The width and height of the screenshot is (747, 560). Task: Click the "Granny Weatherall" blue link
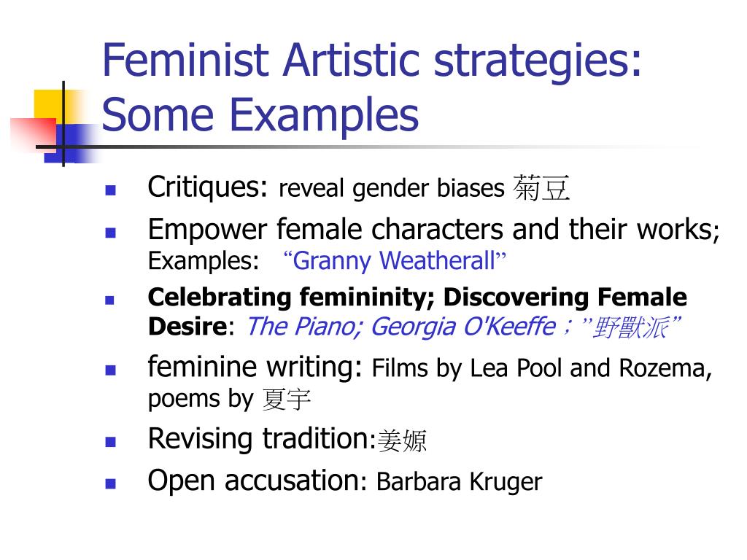tap(394, 262)
